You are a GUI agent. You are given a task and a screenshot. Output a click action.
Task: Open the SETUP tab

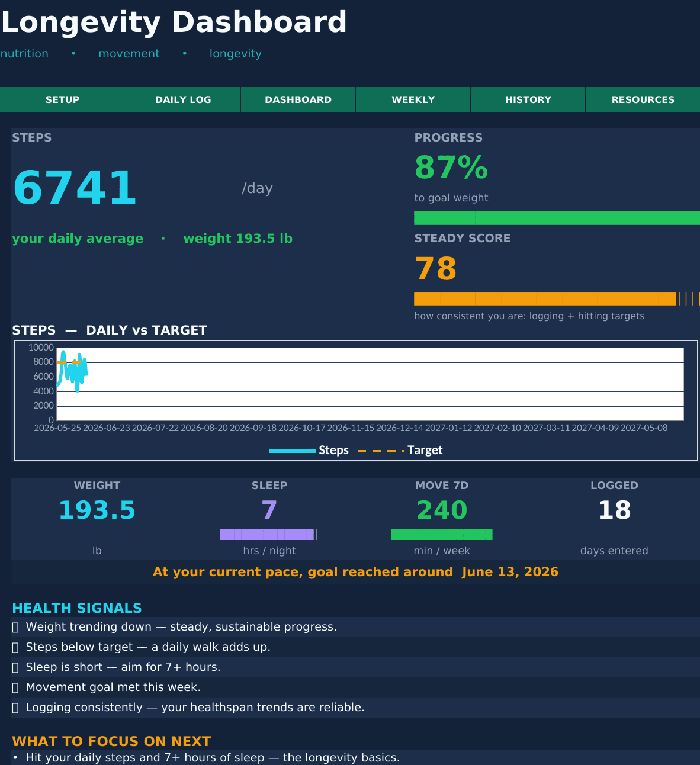pos(63,99)
